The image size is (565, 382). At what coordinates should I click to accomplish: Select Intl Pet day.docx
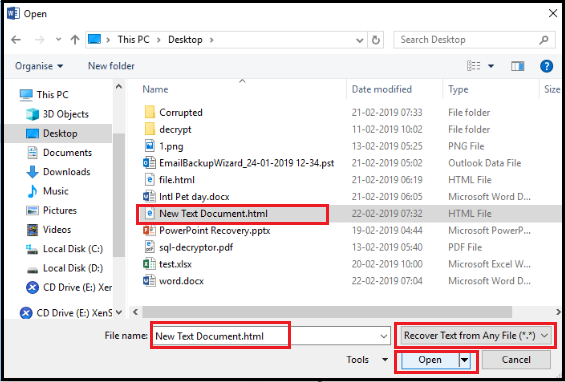click(194, 197)
